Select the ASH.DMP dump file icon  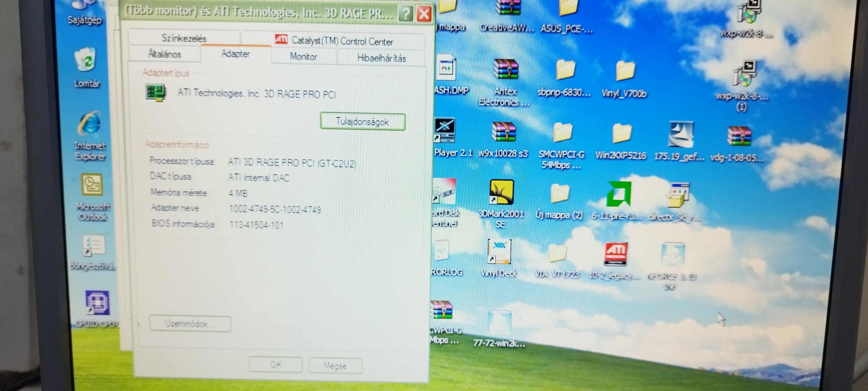tap(449, 75)
